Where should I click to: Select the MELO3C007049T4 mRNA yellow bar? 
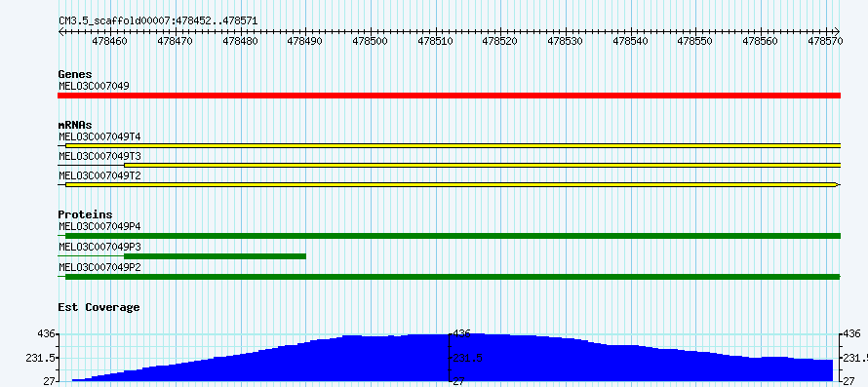453,145
